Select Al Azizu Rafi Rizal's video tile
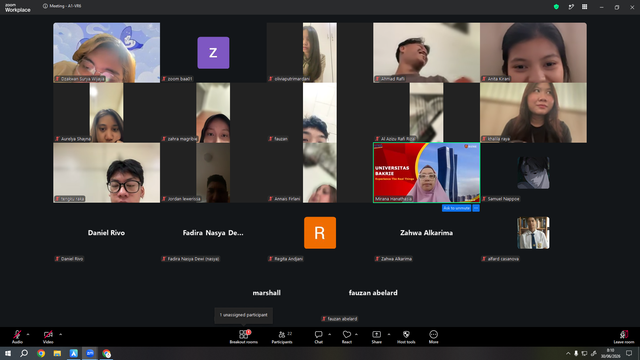The image size is (640, 360). (427, 113)
